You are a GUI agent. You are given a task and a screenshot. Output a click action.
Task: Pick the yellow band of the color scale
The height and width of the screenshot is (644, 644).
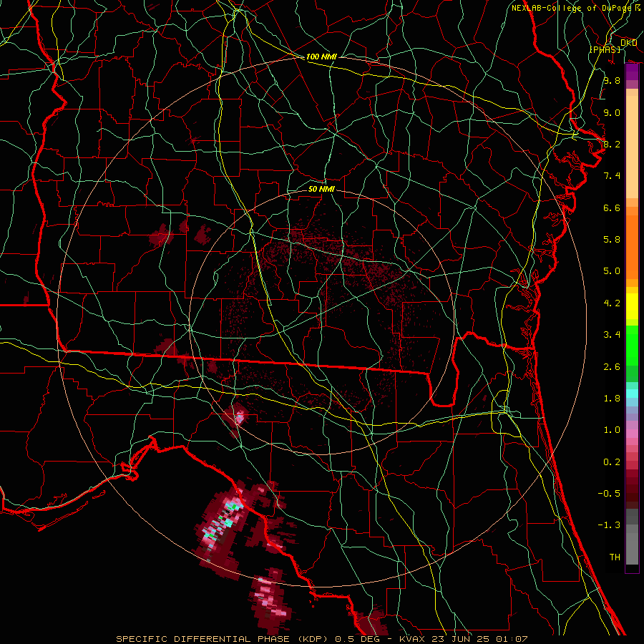[x=632, y=306]
